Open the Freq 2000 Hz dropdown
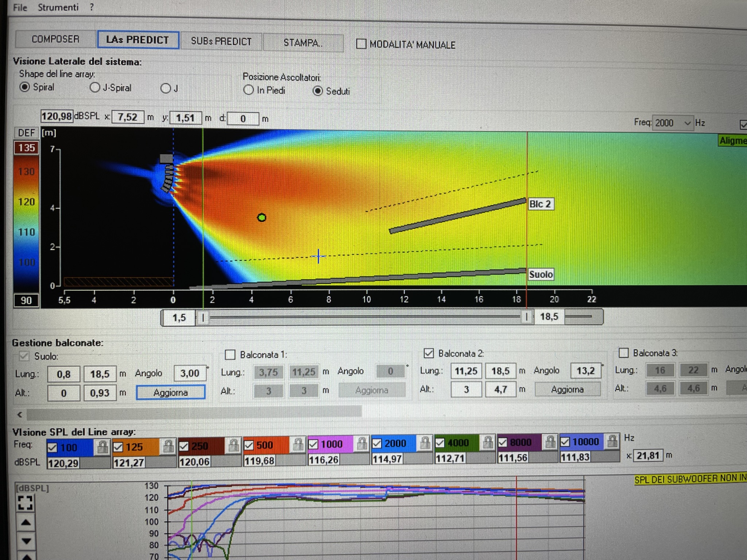The image size is (747, 560). [x=672, y=123]
